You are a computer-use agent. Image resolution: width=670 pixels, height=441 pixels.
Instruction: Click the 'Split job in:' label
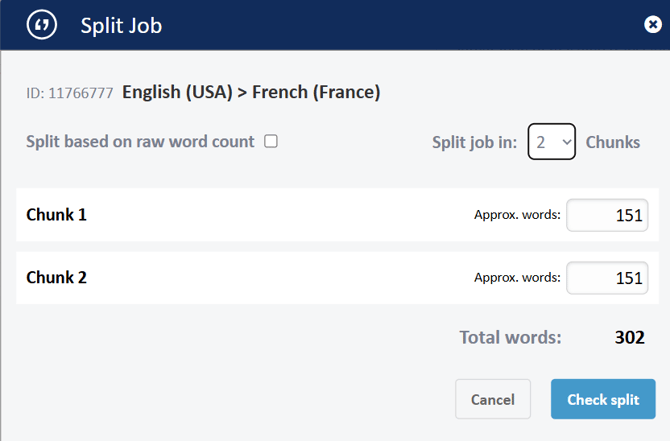pos(474,142)
